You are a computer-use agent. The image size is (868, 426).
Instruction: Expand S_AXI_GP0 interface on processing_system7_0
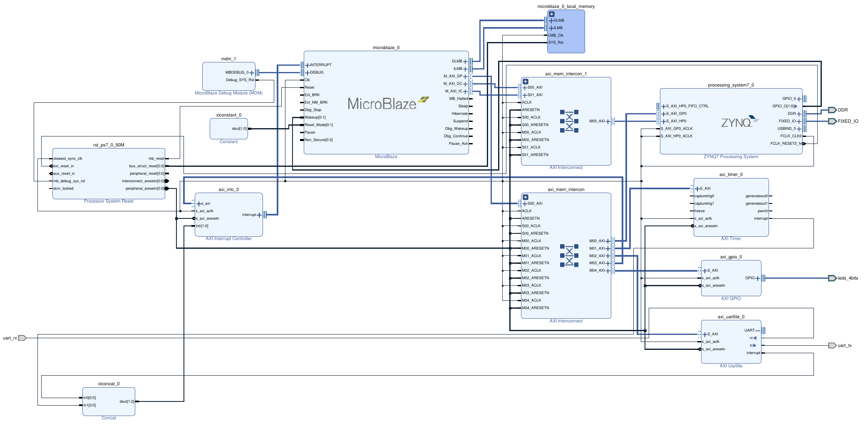pyautogui.click(x=664, y=114)
